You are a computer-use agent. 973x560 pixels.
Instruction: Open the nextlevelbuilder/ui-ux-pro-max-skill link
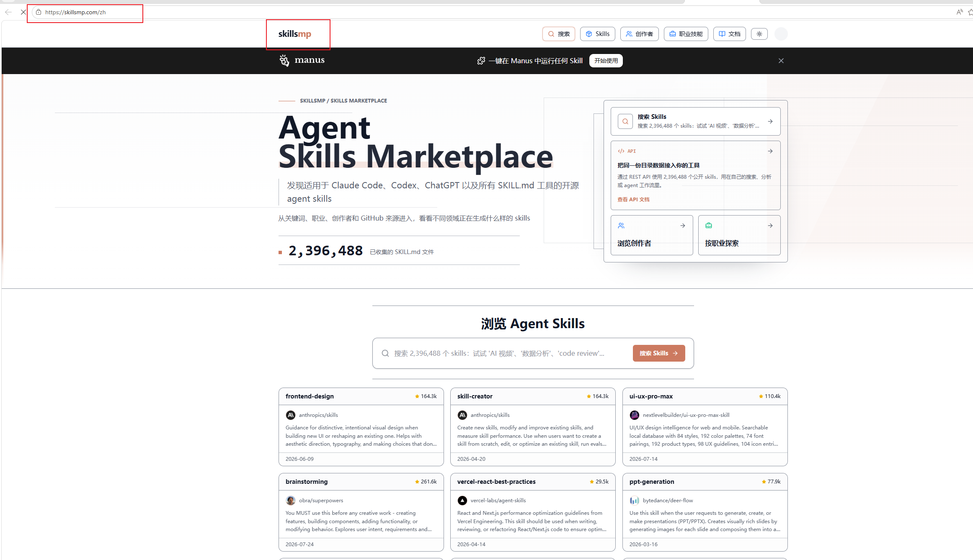(x=686, y=415)
